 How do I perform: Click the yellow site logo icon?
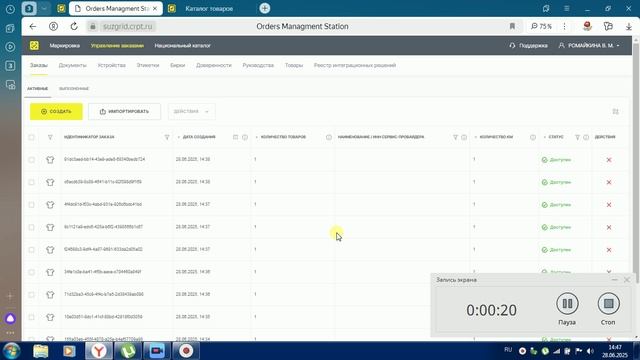pyautogui.click(x=34, y=46)
